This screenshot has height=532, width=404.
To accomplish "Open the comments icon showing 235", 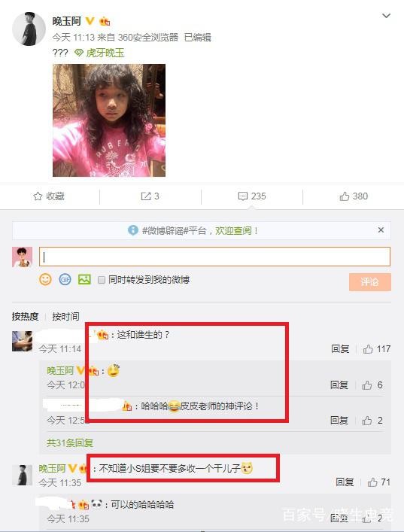I will 243,196.
